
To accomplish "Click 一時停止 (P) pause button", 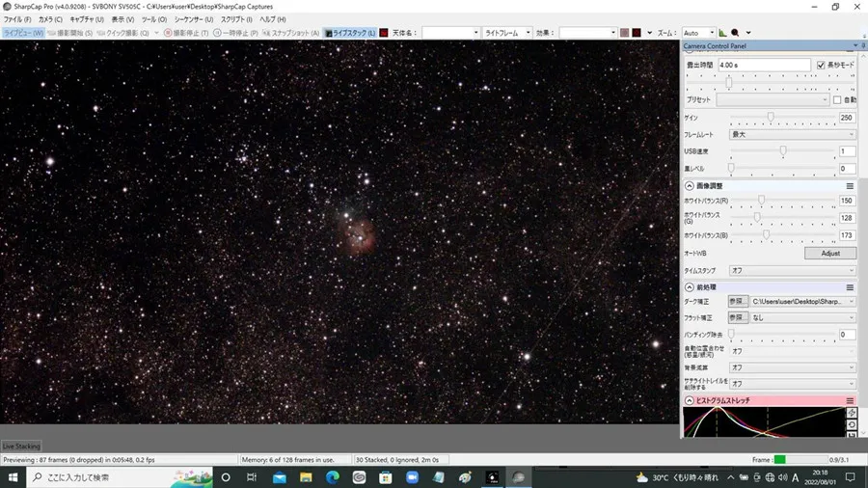I will 236,33.
